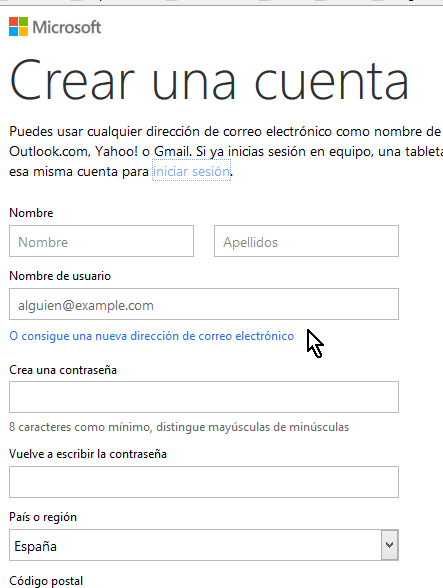The image size is (443, 588).
Task: Focus the Nombre first name field
Action: coord(101,241)
